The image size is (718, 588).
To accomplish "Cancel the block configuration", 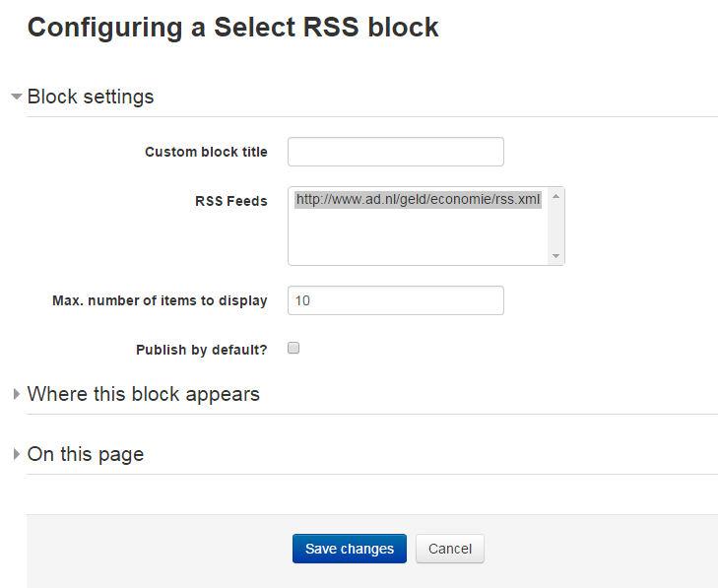I will [450, 549].
